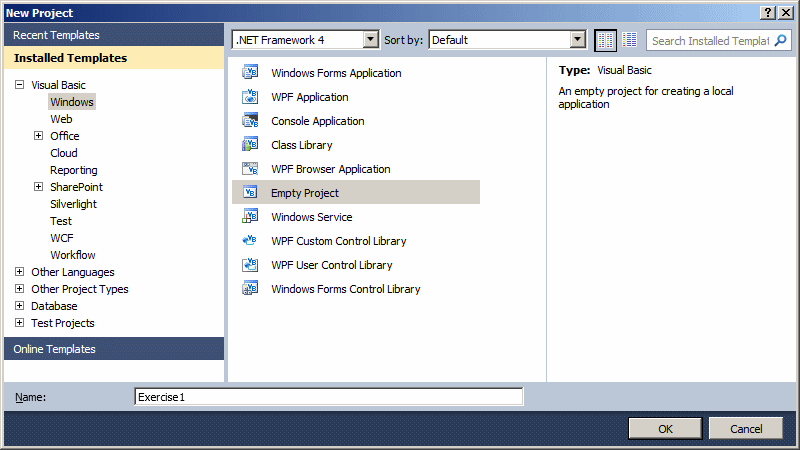Viewport: 800px width, 450px height.
Task: Click the Cancel button
Action: (x=746, y=429)
